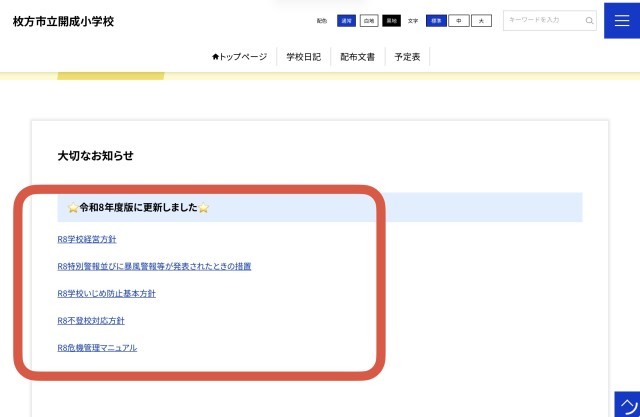The image size is (640, 417).
Task: Open R8危機管理マニュアル link
Action: point(97,347)
